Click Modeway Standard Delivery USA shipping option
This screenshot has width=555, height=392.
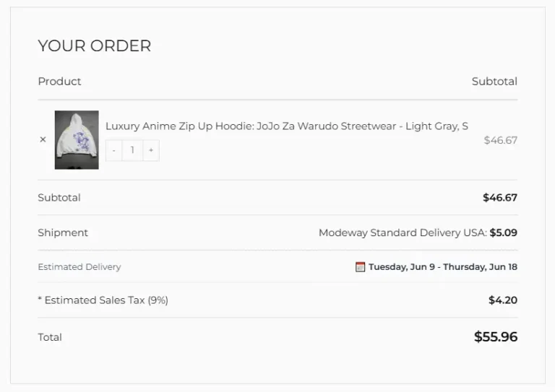click(x=403, y=232)
